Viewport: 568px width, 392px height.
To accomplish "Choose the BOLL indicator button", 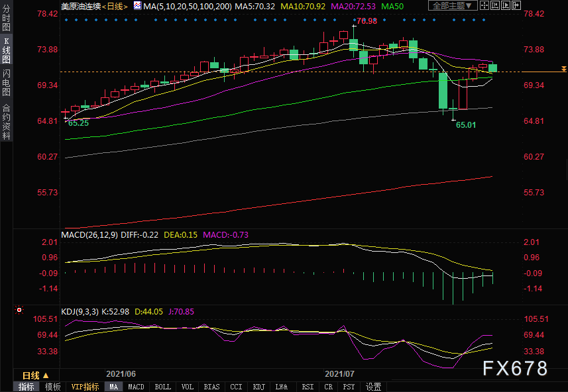I will [x=163, y=387].
